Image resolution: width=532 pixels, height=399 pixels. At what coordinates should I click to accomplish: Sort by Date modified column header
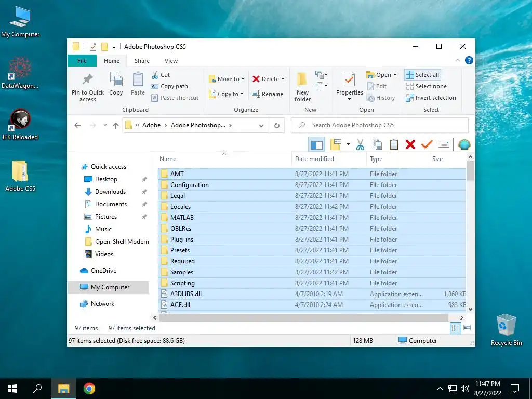point(329,159)
